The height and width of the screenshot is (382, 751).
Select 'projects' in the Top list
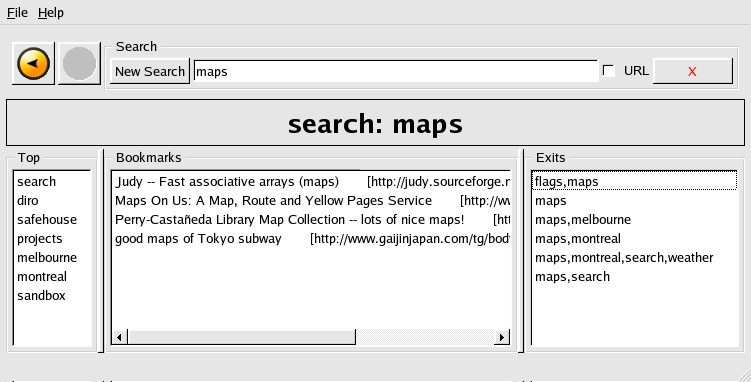pos(52,239)
